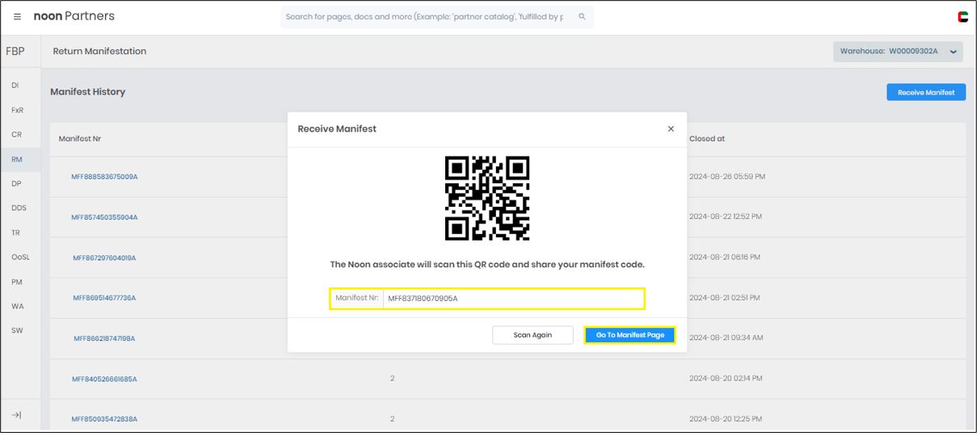
Task: Focus the top search bar
Action: [x=437, y=17]
